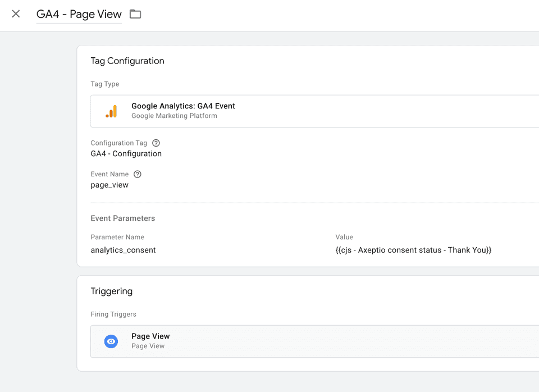Open the Configuration Tag help icon
The width and height of the screenshot is (539, 392).
tap(156, 143)
